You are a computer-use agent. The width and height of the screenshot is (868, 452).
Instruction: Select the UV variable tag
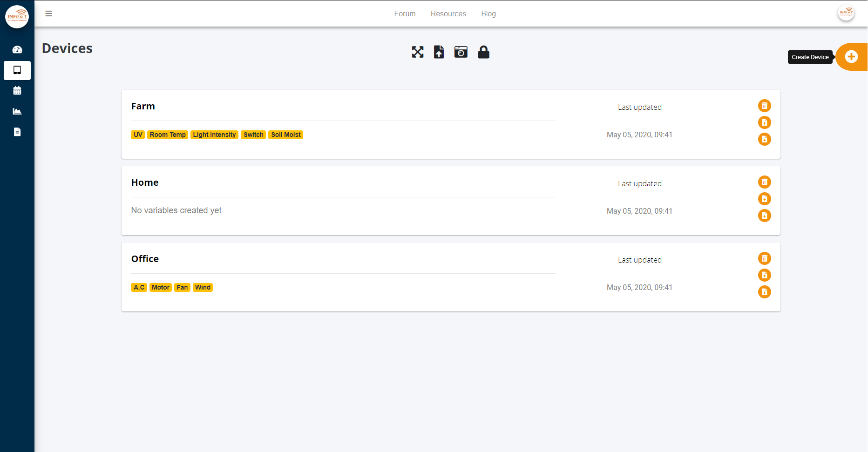[138, 135]
